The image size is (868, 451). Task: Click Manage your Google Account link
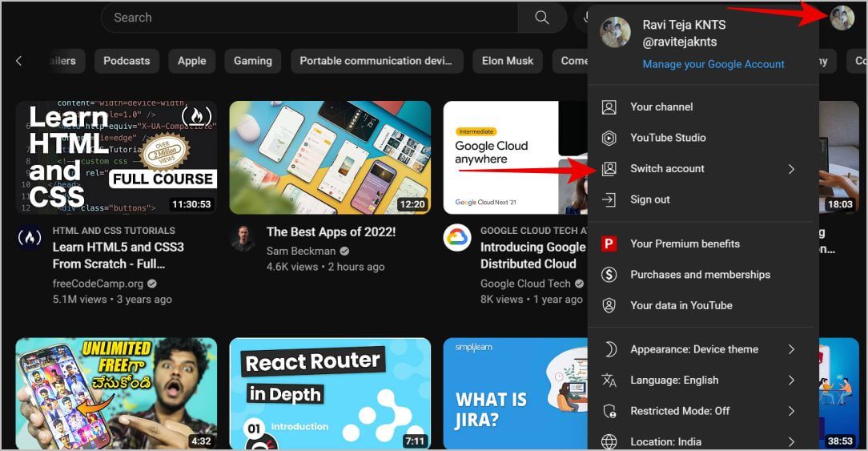(x=713, y=64)
